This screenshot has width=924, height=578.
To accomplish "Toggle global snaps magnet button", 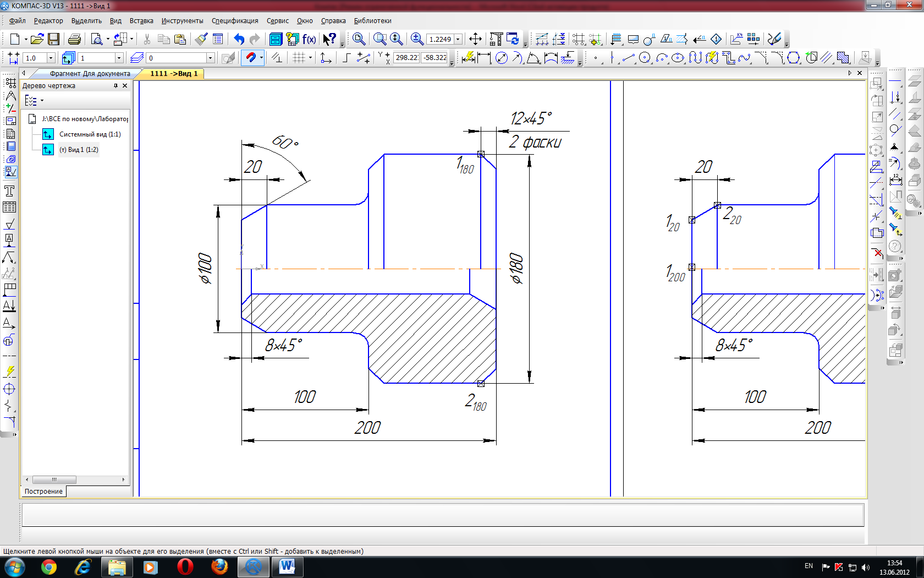I will click(x=250, y=58).
